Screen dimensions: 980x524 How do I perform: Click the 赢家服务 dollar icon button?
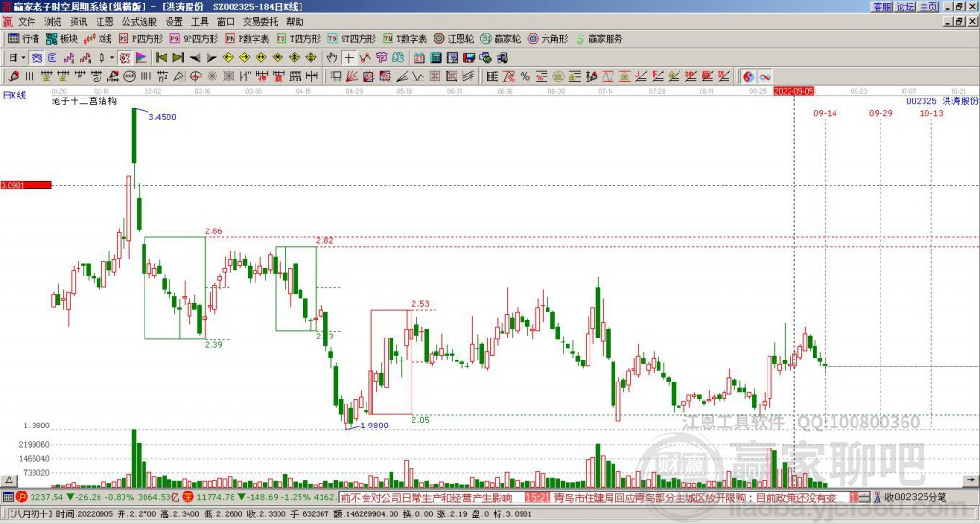[x=599, y=38]
